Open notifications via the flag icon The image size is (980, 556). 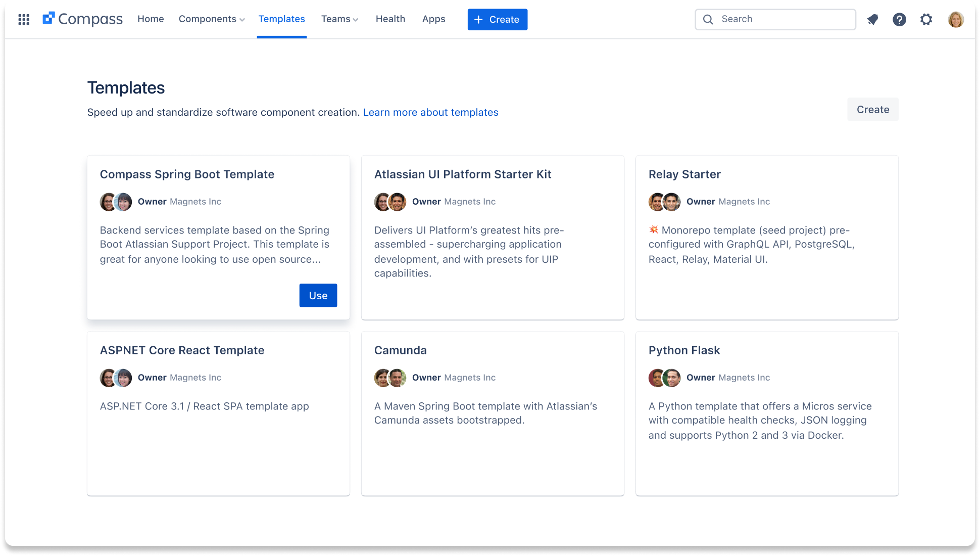tap(873, 19)
